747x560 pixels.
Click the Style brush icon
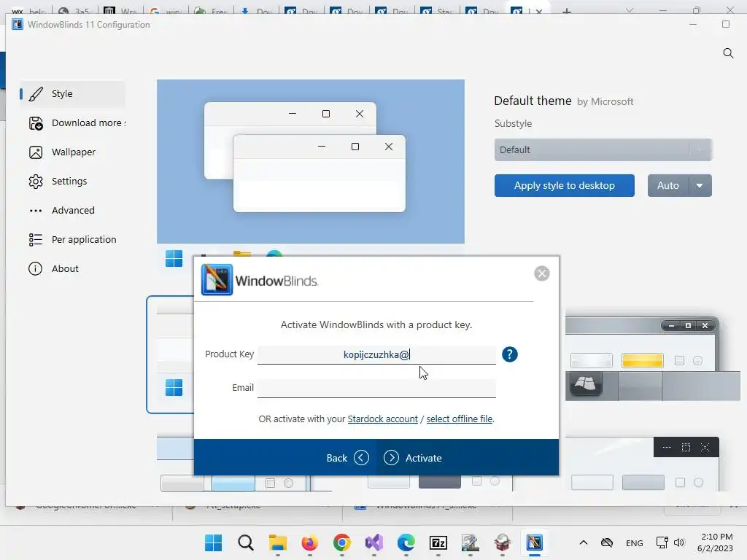(36, 94)
